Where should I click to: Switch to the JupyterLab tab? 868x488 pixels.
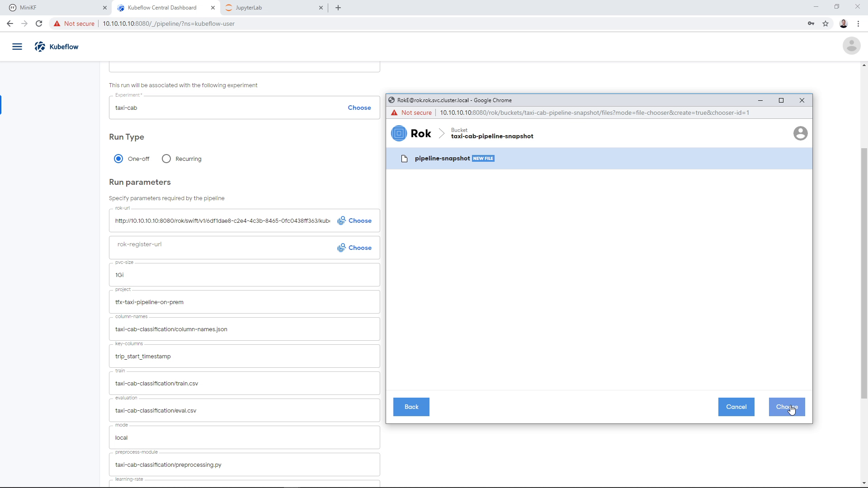(x=274, y=8)
